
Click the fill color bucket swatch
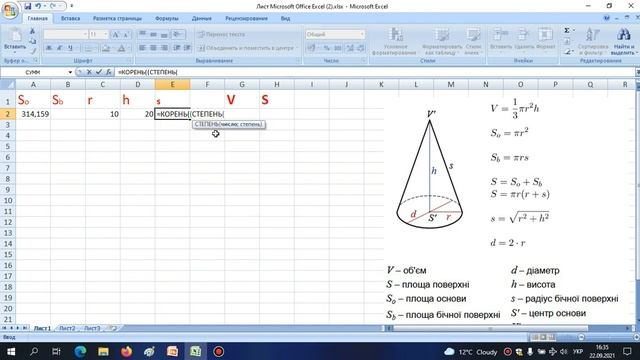106,48
